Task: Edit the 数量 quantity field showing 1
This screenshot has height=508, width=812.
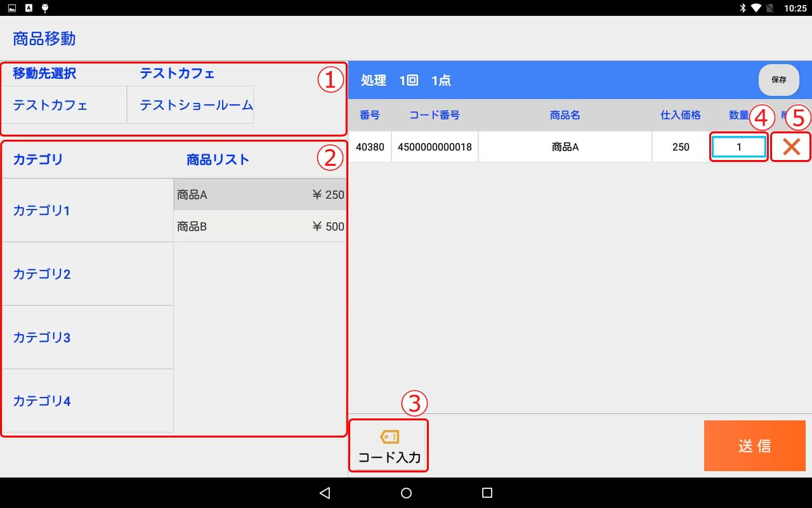Action: pyautogui.click(x=739, y=147)
